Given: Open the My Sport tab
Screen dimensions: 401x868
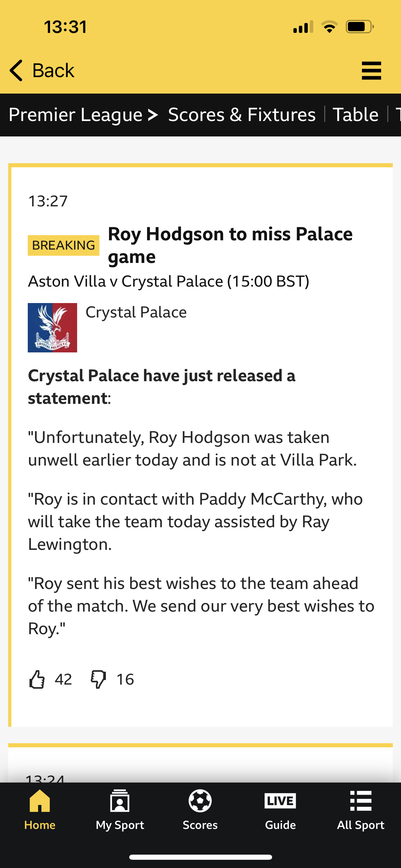Looking at the screenshot, I should click(120, 810).
